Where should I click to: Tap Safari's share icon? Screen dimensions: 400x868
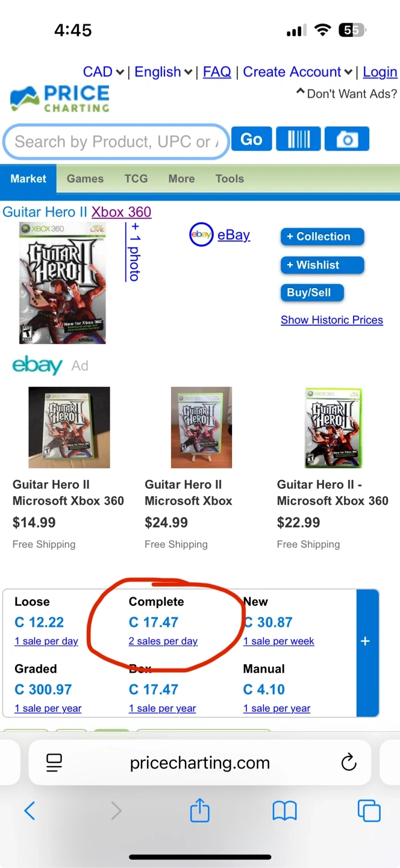point(199,811)
